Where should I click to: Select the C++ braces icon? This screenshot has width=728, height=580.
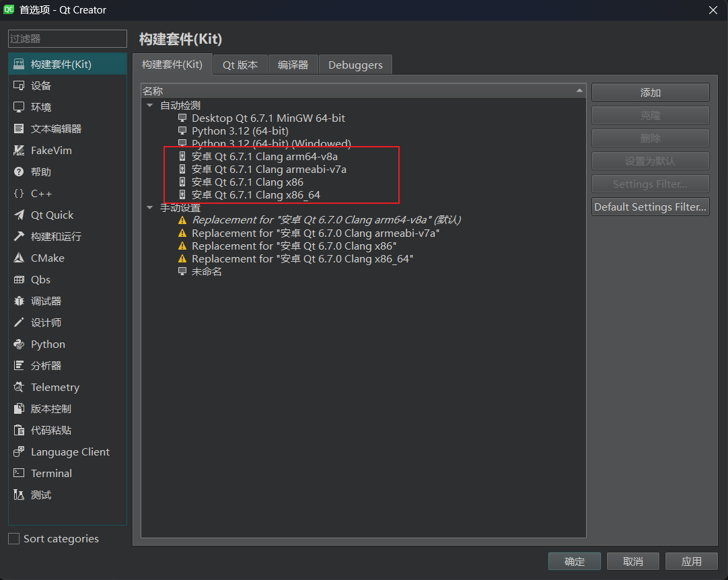click(19, 193)
